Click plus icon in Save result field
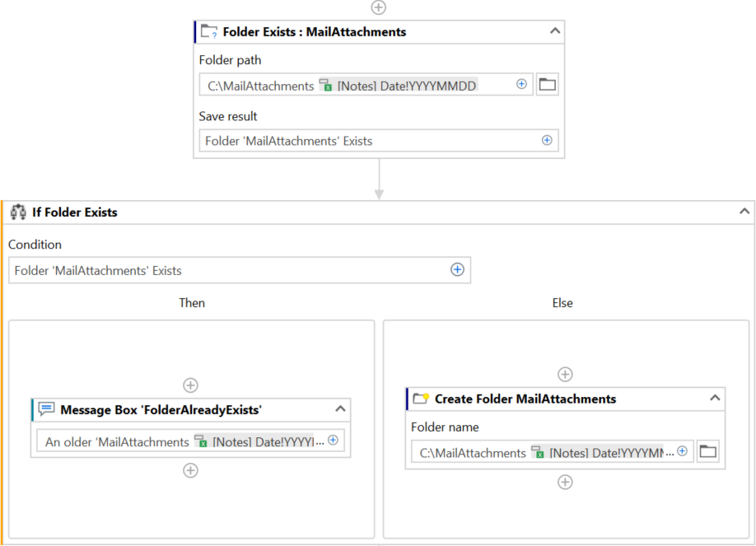Image resolution: width=756 pixels, height=546 pixels. (547, 141)
